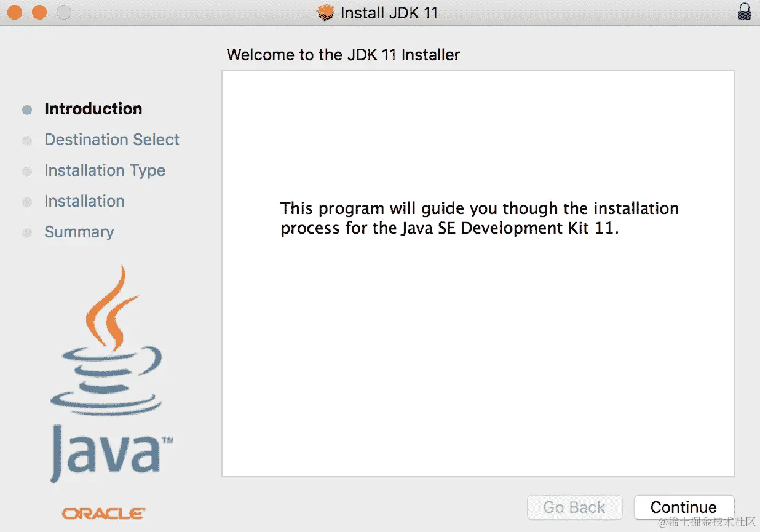Viewport: 760px width, 532px height.
Task: Click the text 'This program will guide you'
Action: click(x=389, y=208)
